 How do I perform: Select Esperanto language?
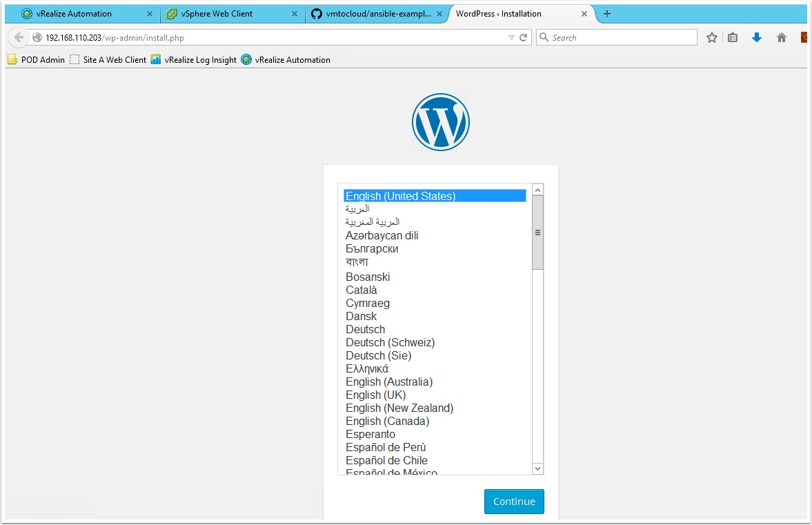pyautogui.click(x=435, y=435)
